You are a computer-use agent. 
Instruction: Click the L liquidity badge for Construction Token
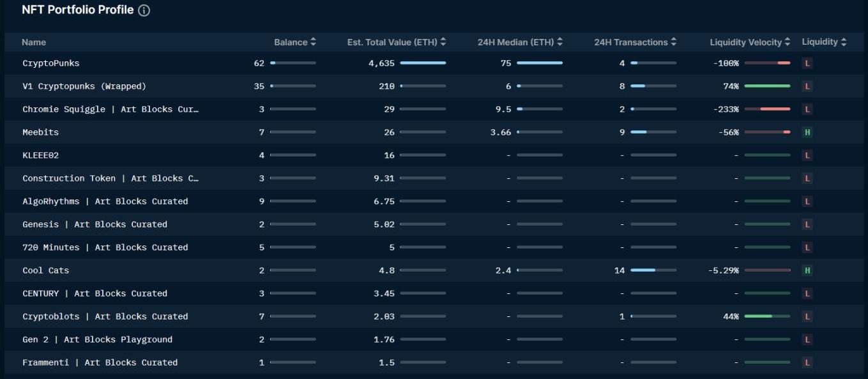[807, 178]
